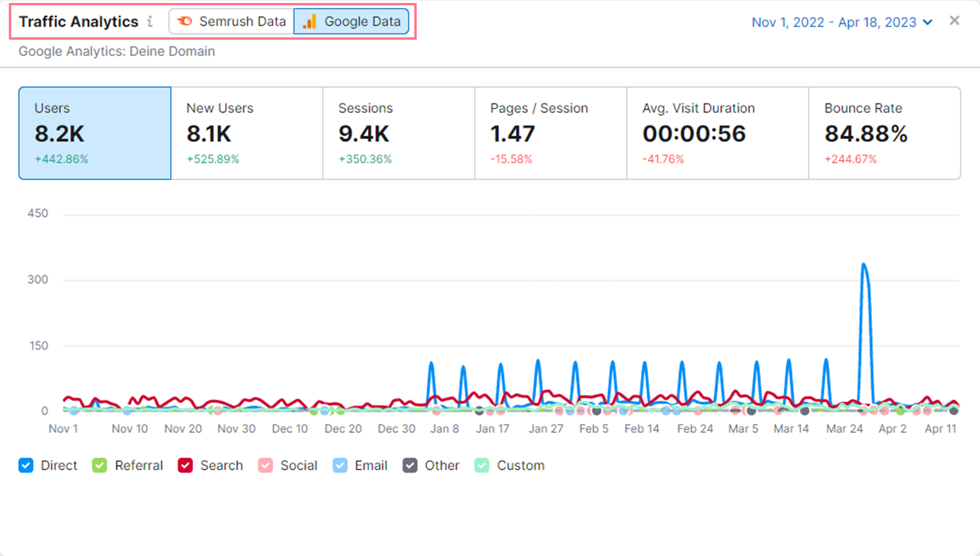Uncheck the Referral traffic checkbox
Viewport: 980px width, 556px height.
(x=100, y=465)
